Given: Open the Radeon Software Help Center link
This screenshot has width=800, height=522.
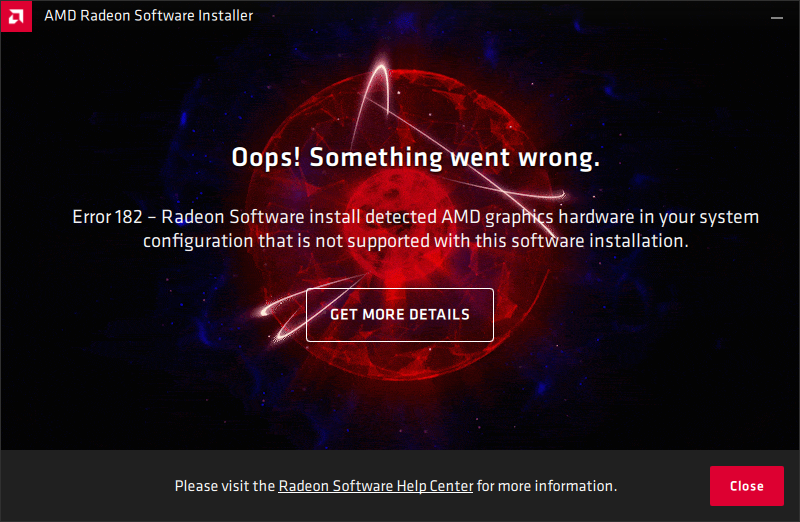Looking at the screenshot, I should pyautogui.click(x=376, y=486).
